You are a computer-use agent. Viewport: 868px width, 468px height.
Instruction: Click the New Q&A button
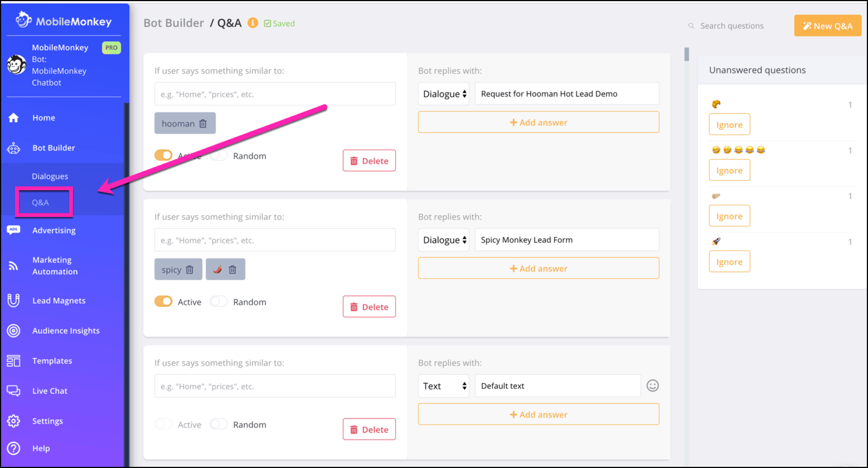pyautogui.click(x=828, y=25)
